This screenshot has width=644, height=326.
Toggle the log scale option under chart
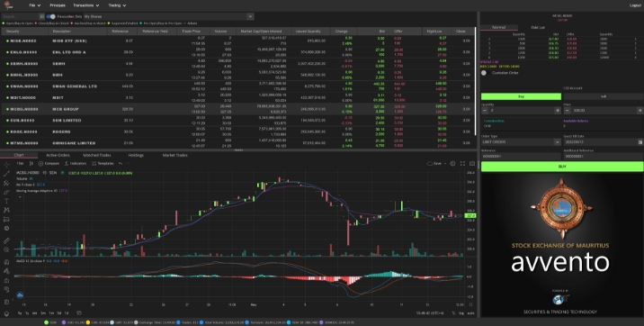point(461,312)
